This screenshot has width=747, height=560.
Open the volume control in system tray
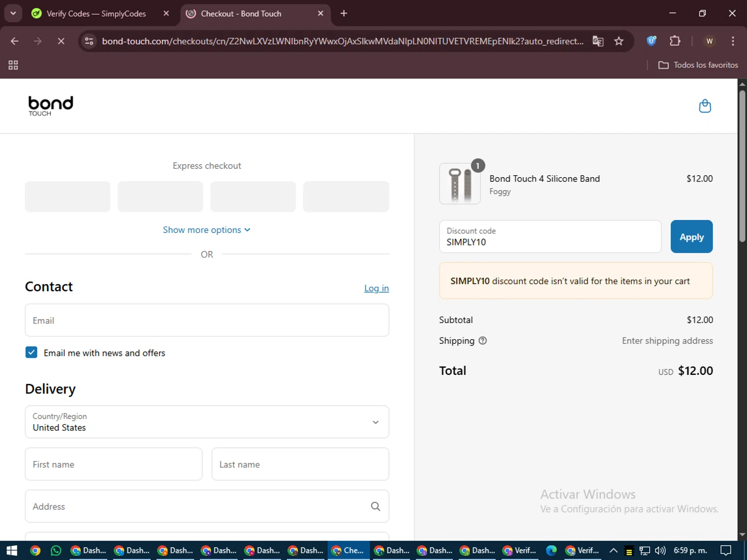(x=660, y=551)
